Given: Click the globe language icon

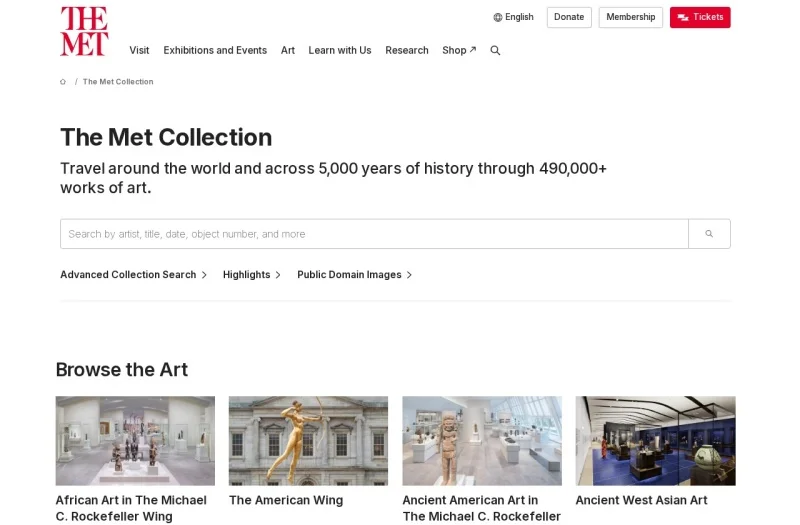Looking at the screenshot, I should tap(497, 17).
